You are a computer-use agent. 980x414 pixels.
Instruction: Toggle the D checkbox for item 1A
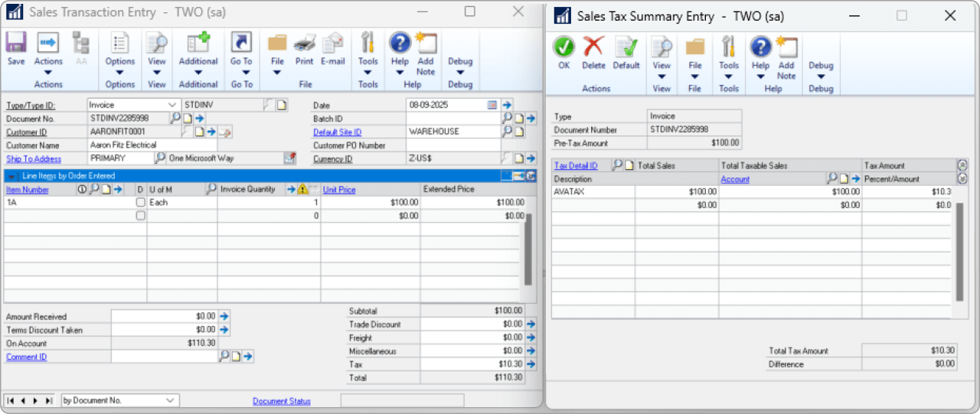pyautogui.click(x=140, y=203)
